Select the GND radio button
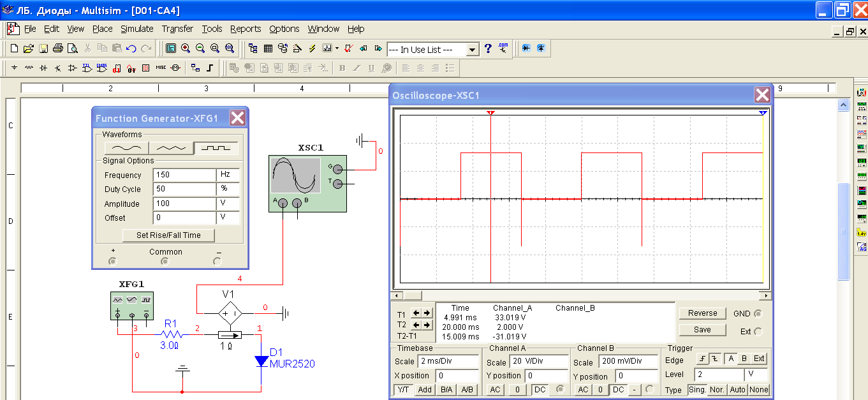Screen dimensions: 868x400 pyautogui.click(x=758, y=314)
